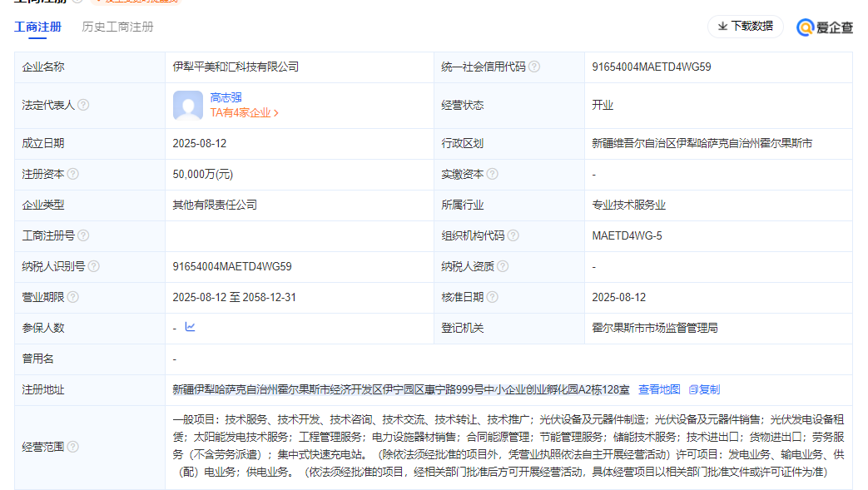Switch to the 历史工商注册 tab
Screen dimensions: 868x490
tap(117, 27)
